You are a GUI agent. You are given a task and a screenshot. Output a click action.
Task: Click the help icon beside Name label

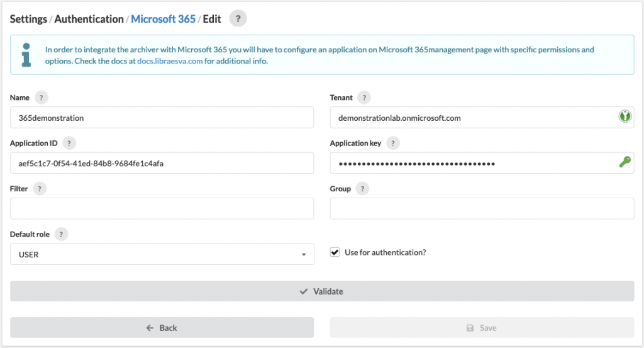click(x=41, y=98)
